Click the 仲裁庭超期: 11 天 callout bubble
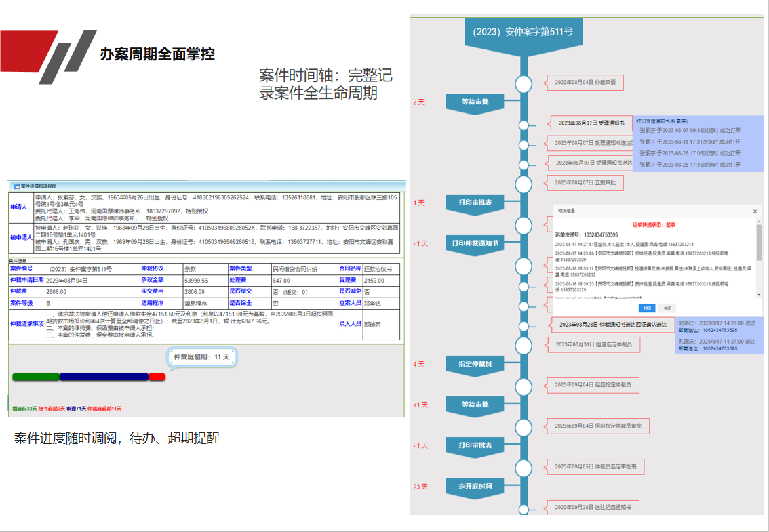This screenshot has height=532, width=769. [202, 357]
